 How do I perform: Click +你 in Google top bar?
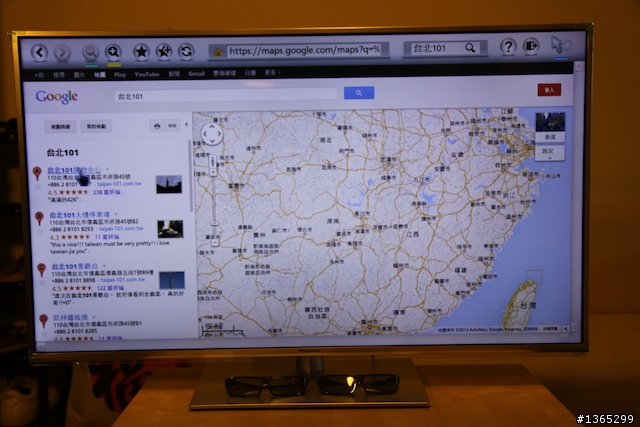(39, 75)
